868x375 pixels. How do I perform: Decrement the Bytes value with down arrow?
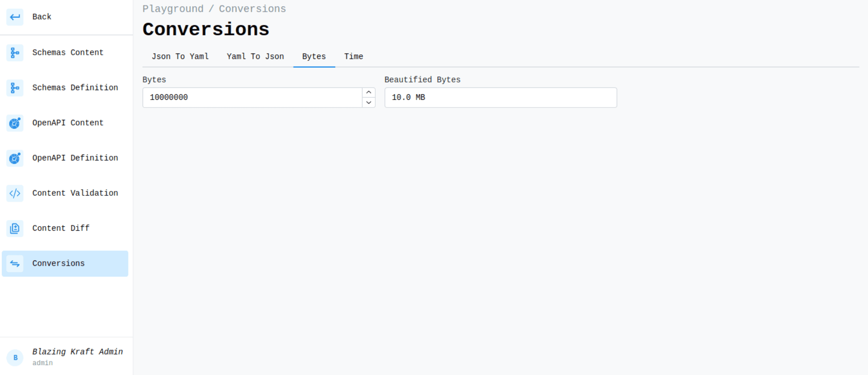[368, 102]
